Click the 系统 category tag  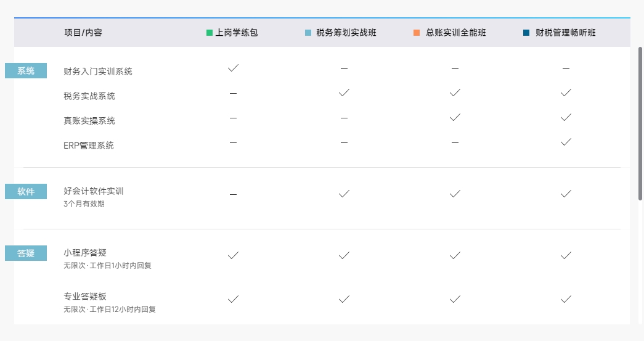26,71
